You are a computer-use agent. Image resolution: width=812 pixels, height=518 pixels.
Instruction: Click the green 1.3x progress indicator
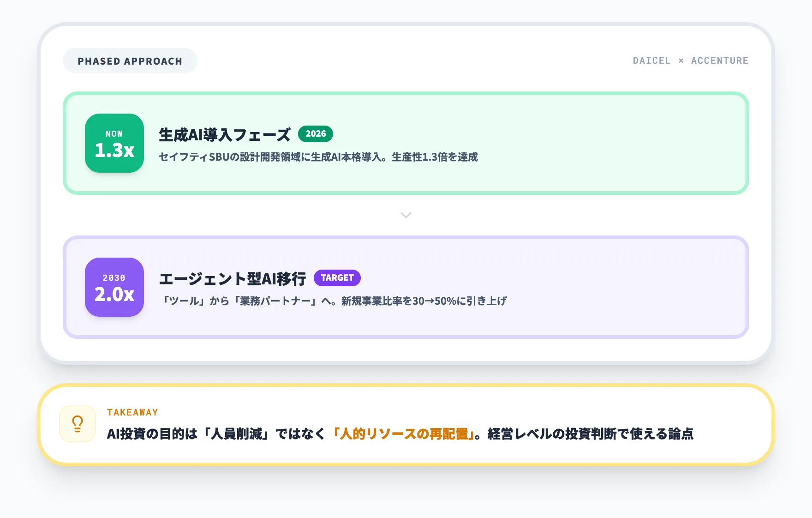(114, 149)
